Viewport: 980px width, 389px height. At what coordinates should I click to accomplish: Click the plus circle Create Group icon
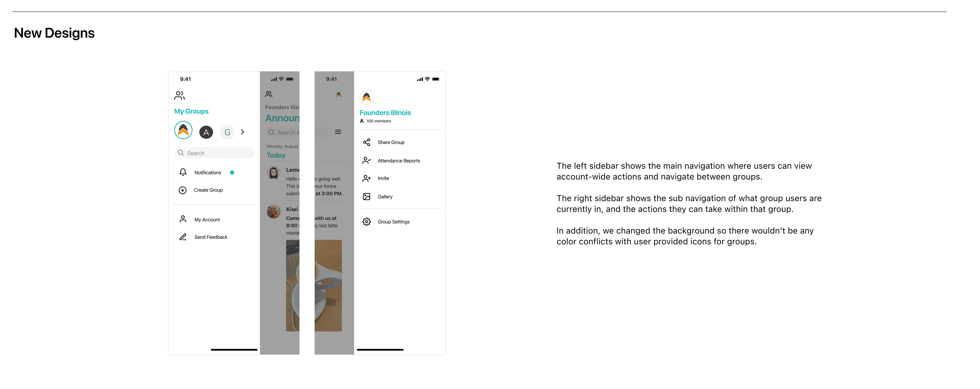tap(183, 190)
